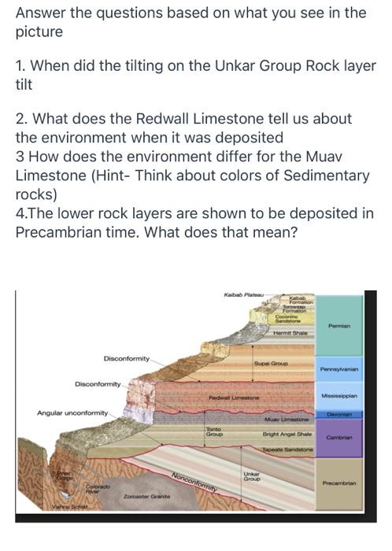392x551 pixels.
Task: Click the Hermit Shale label
Action: pyautogui.click(x=290, y=332)
